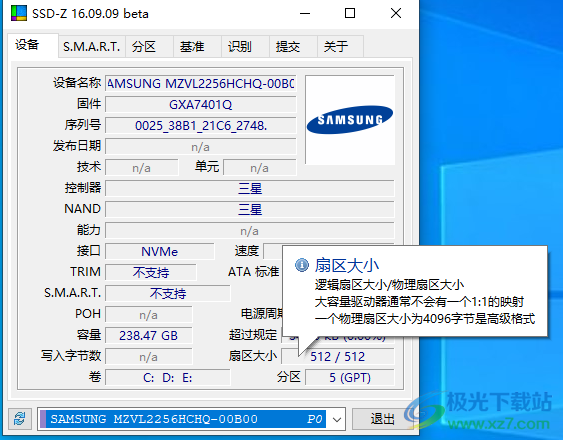Click the ATA 标准 label
Image resolution: width=563 pixels, height=440 pixels.
[x=253, y=272]
